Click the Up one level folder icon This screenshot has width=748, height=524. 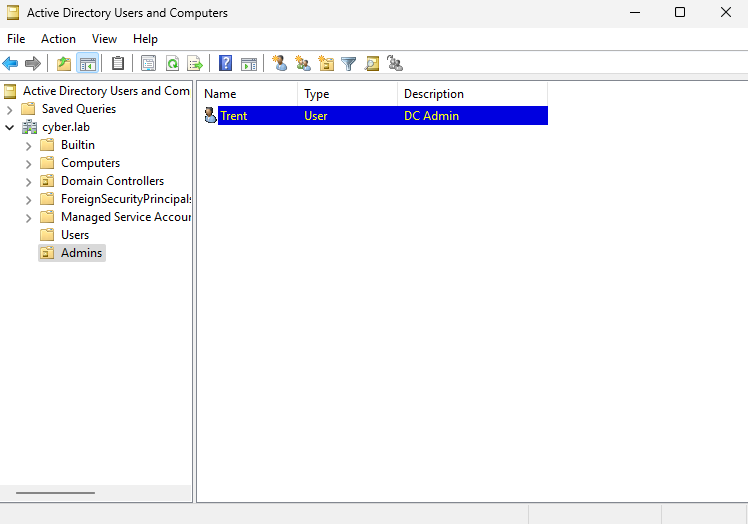pyautogui.click(x=64, y=64)
